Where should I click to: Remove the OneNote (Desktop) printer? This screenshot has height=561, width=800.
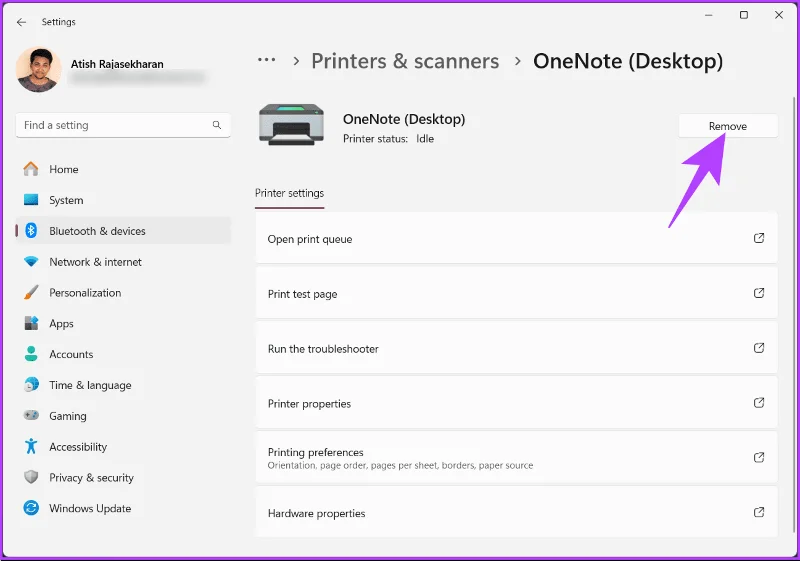[728, 126]
